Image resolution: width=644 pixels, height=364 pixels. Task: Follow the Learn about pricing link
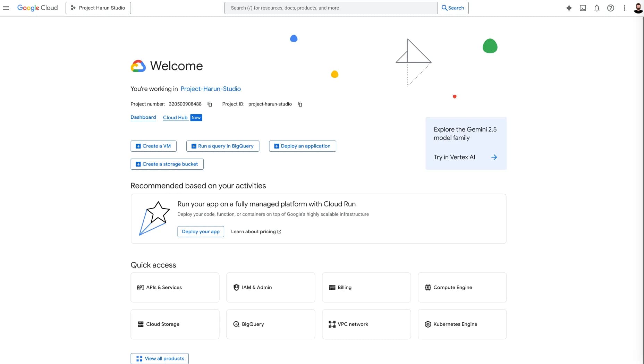256,231
